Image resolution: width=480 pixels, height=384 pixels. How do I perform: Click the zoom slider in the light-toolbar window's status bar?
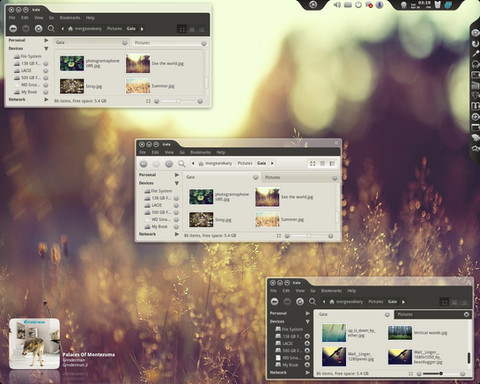click(309, 236)
